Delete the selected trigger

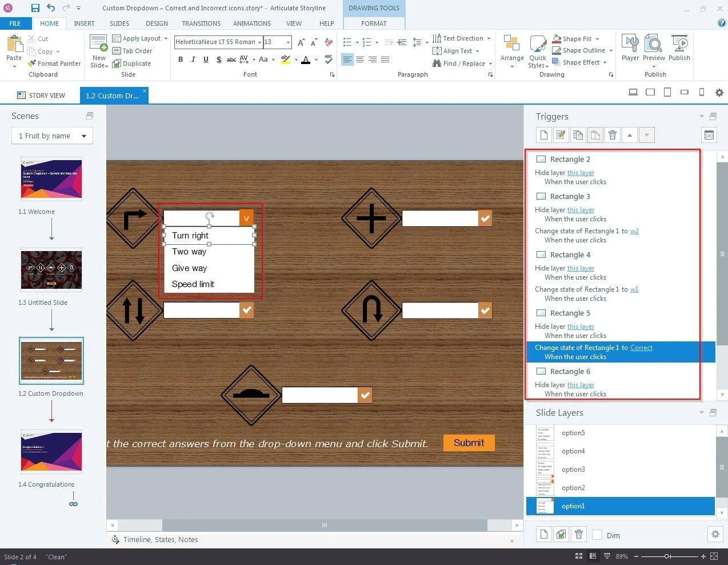tap(613, 135)
